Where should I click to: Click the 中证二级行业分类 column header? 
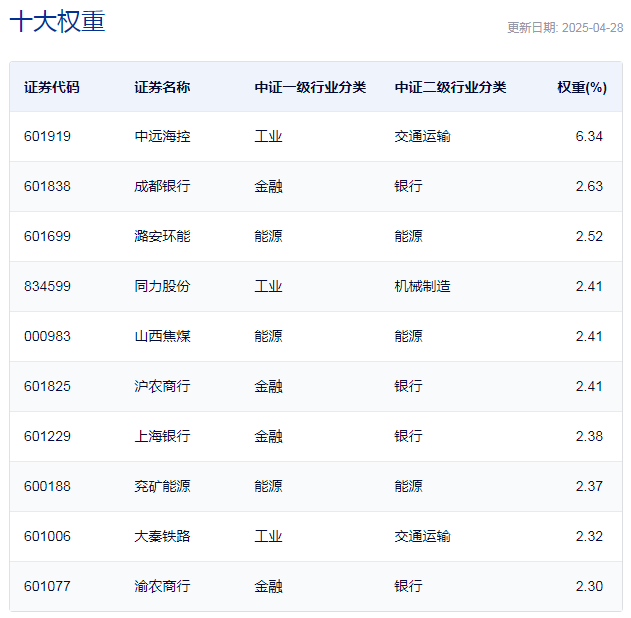[450, 87]
